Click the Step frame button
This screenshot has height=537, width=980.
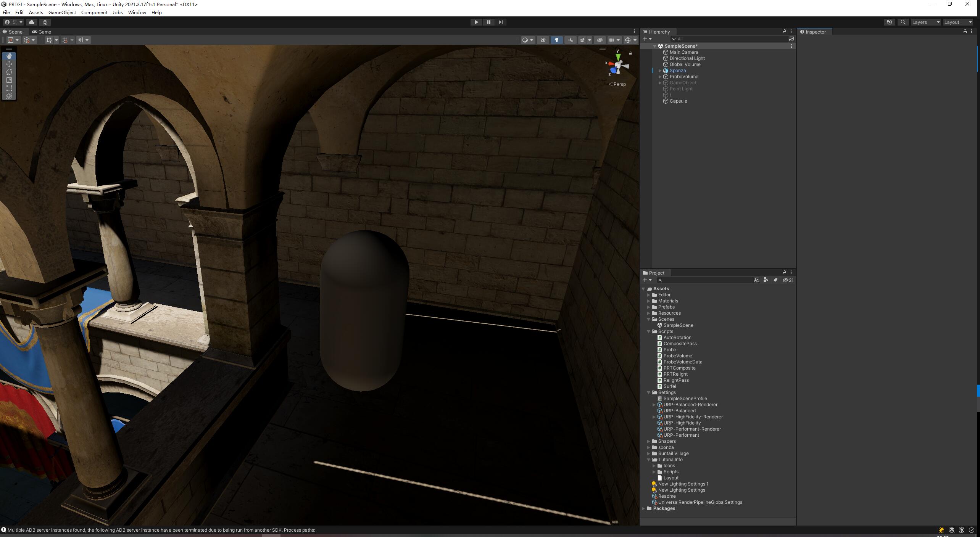501,22
